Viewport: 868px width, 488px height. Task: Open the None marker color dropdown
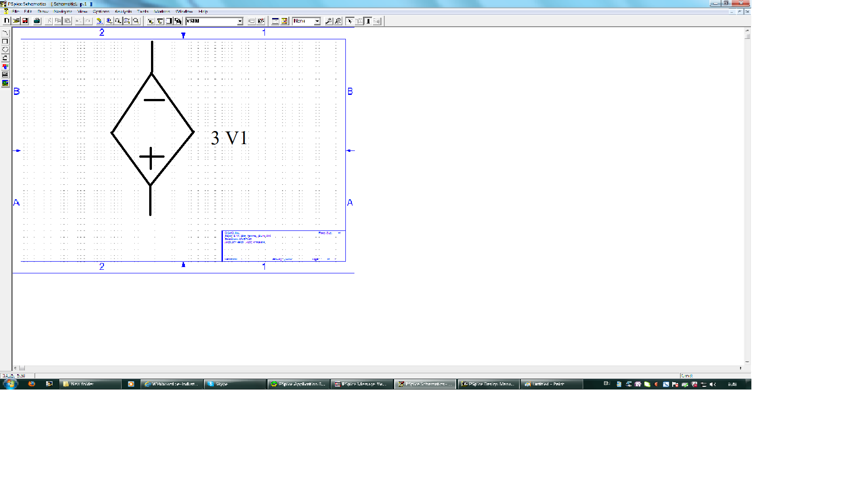[x=317, y=21]
